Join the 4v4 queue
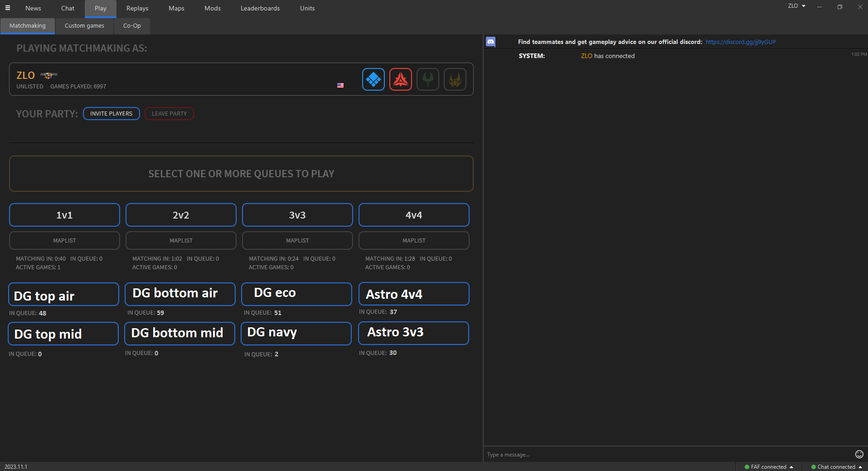The image size is (868, 471). point(414,215)
